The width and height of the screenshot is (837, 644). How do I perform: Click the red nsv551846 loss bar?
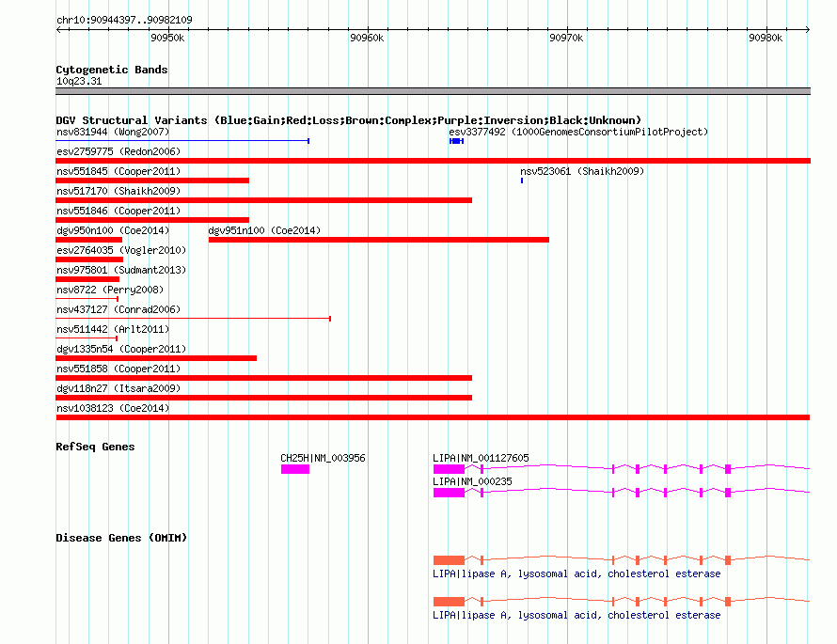(152, 220)
